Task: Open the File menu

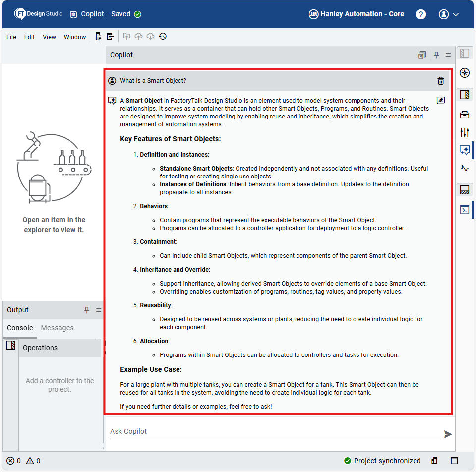Action: tap(11, 37)
